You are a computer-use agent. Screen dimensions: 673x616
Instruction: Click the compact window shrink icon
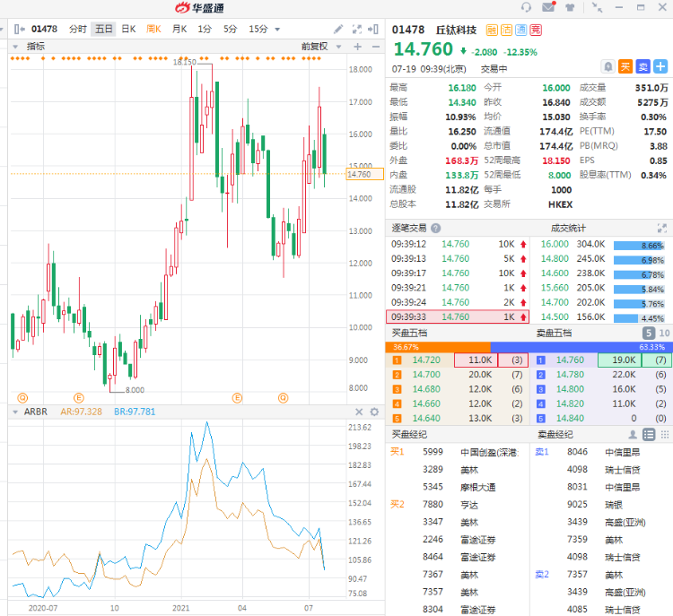[x=597, y=7]
